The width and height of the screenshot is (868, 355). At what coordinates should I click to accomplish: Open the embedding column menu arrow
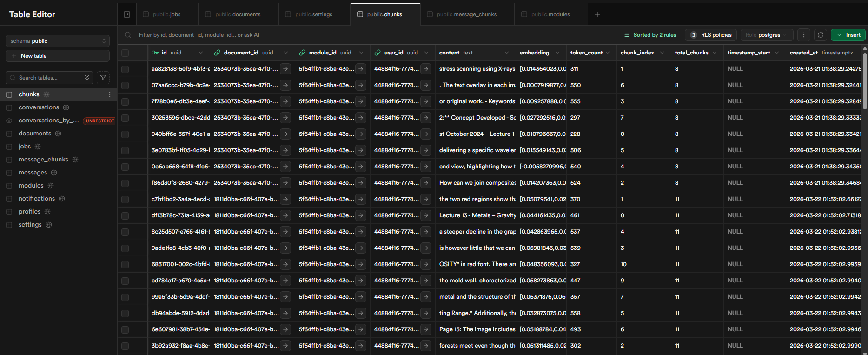557,53
